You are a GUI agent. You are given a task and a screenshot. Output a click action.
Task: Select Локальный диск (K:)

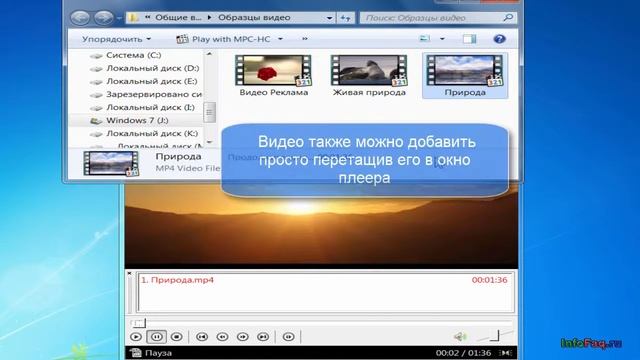pos(152,133)
